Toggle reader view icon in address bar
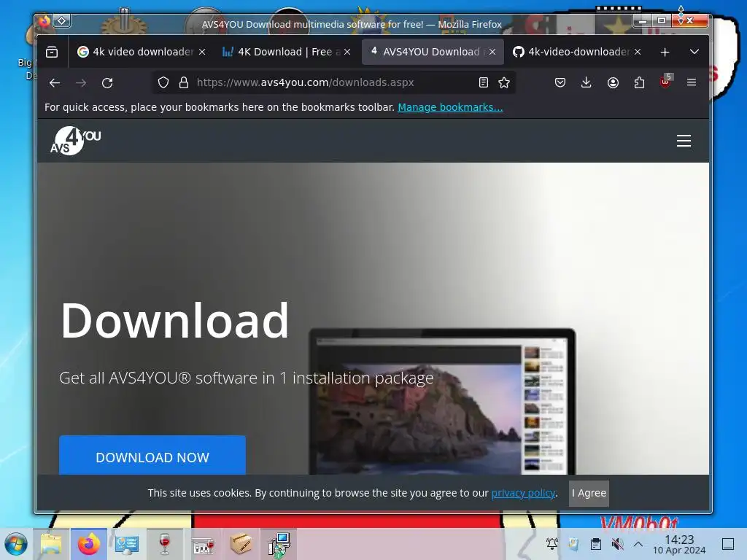 click(x=484, y=83)
